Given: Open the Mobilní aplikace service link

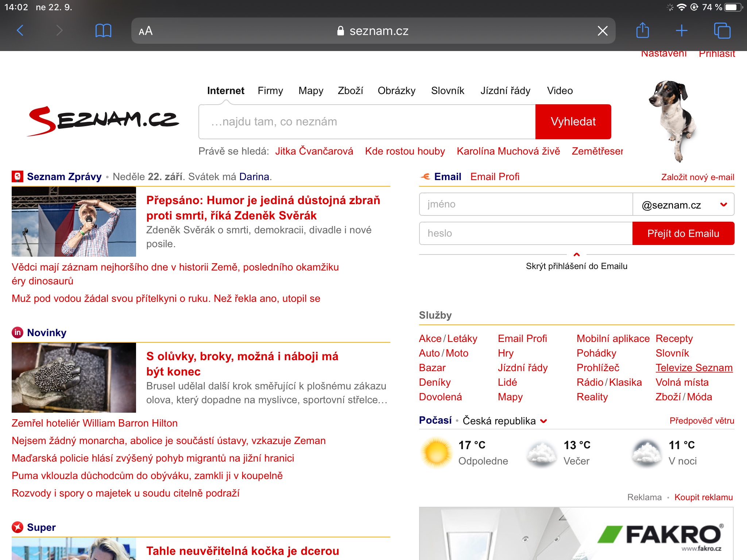Looking at the screenshot, I should tap(613, 338).
